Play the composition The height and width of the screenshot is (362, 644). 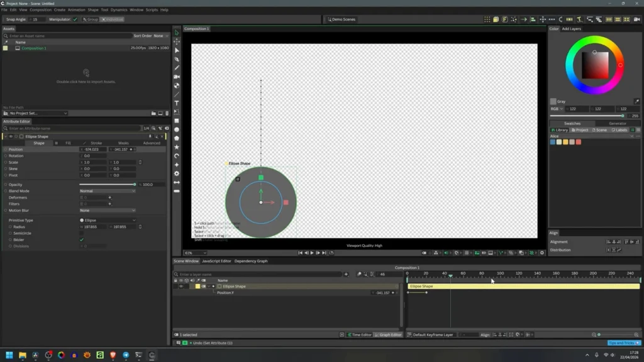[312, 253]
